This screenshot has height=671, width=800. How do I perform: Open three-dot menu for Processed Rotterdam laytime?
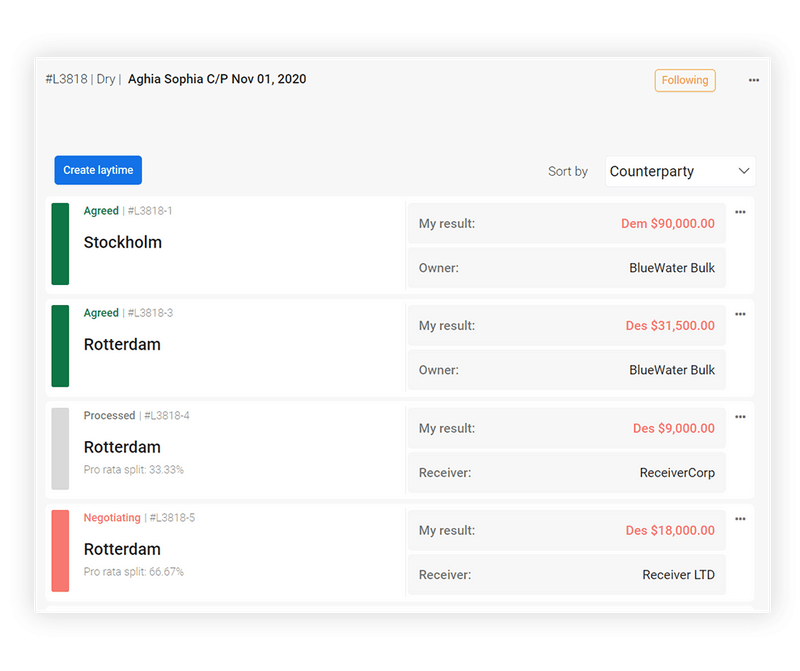pos(740,417)
